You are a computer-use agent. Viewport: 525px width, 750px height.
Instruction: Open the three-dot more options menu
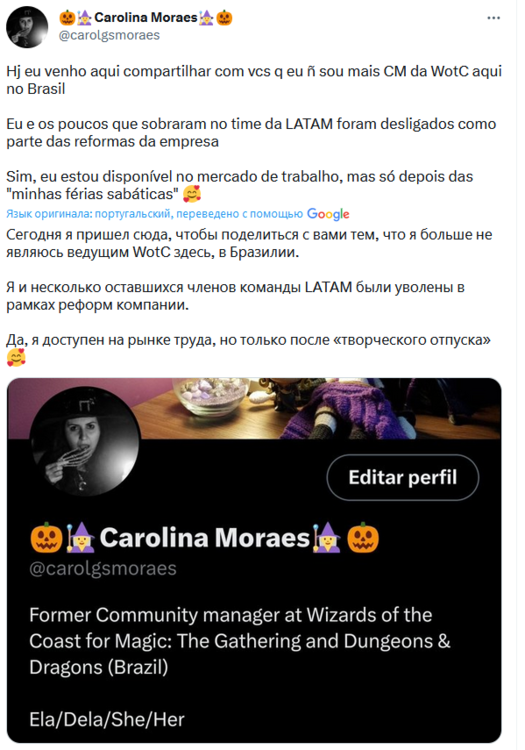coord(493,18)
